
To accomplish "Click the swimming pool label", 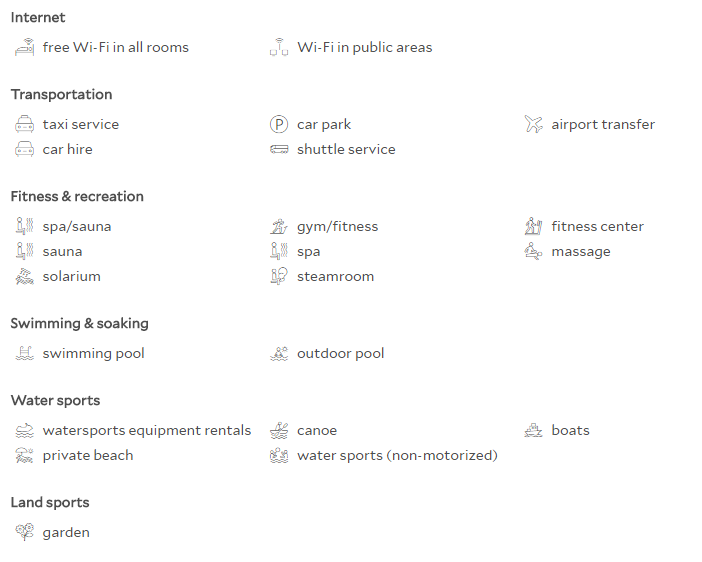I will point(94,353).
